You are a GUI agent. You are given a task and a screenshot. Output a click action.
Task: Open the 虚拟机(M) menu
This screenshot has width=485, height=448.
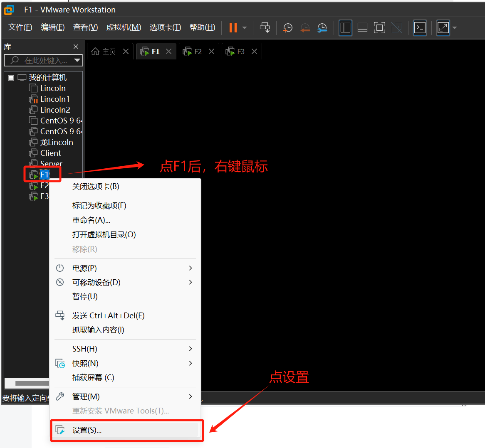click(x=124, y=27)
